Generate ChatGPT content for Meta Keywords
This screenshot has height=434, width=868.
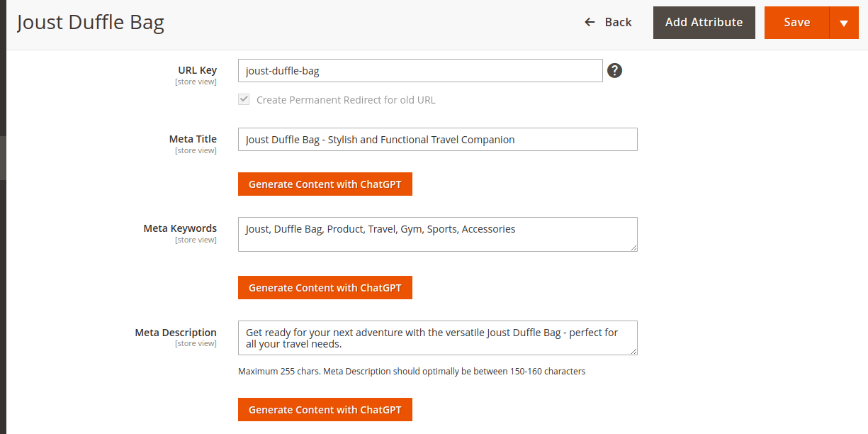(x=325, y=288)
